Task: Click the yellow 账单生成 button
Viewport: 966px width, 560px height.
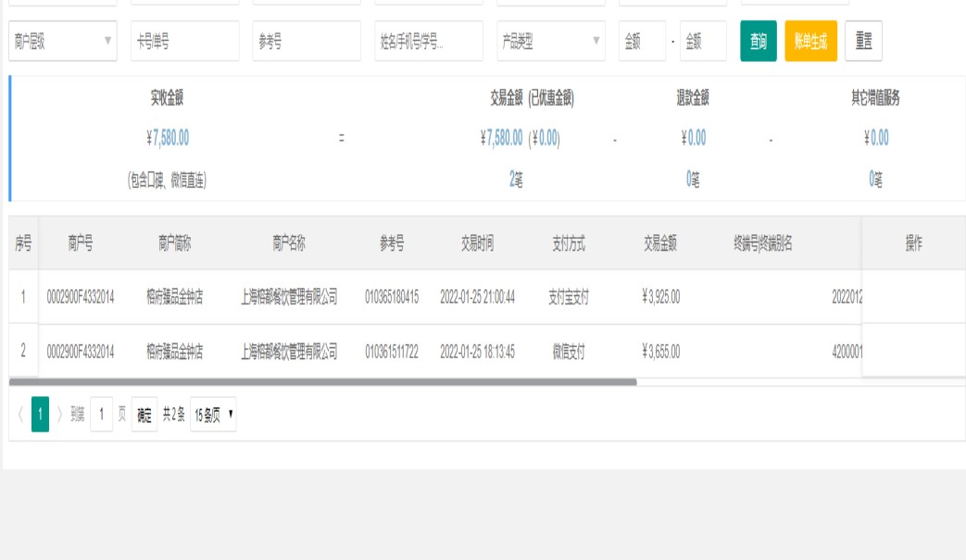Action: point(810,42)
